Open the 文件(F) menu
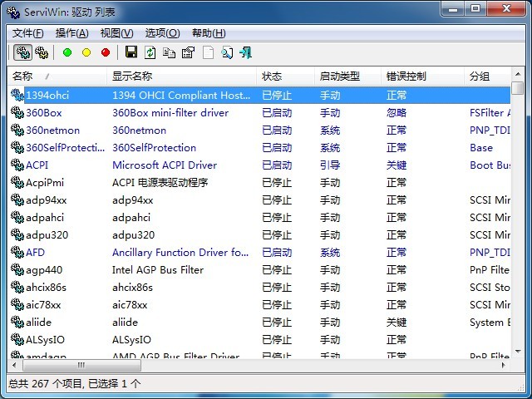 point(28,33)
